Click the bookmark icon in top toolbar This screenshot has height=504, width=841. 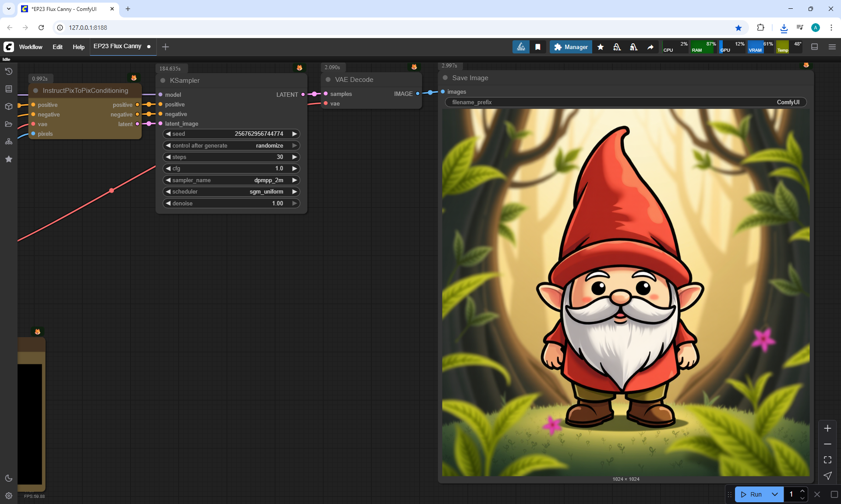pyautogui.click(x=538, y=47)
